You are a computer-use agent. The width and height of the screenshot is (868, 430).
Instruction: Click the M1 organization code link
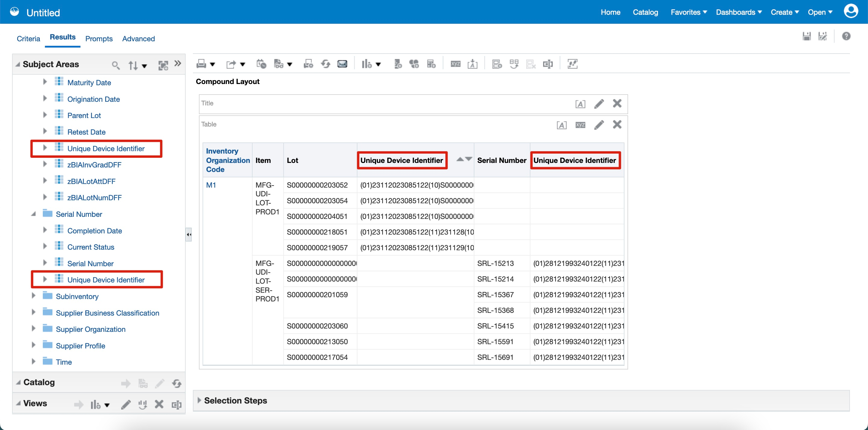tap(211, 185)
